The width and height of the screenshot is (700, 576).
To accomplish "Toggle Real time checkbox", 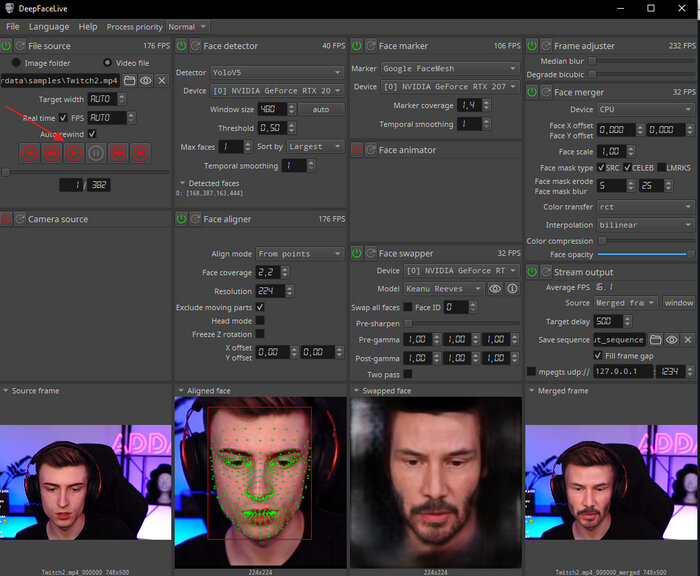I will tap(63, 118).
